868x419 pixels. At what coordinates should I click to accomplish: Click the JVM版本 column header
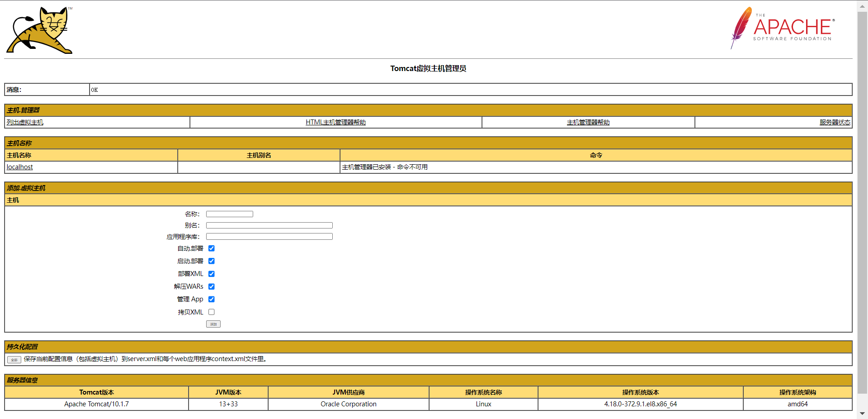point(228,392)
